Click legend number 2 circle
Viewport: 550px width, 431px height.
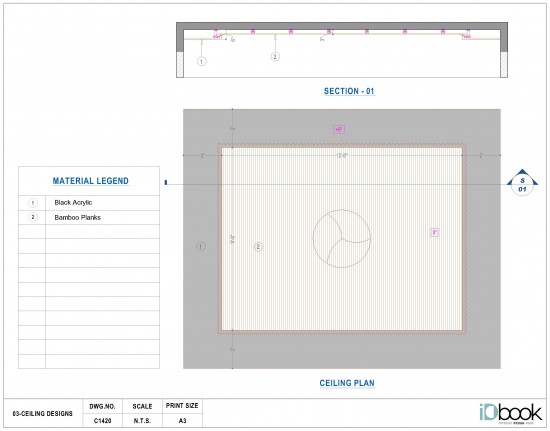[33, 217]
